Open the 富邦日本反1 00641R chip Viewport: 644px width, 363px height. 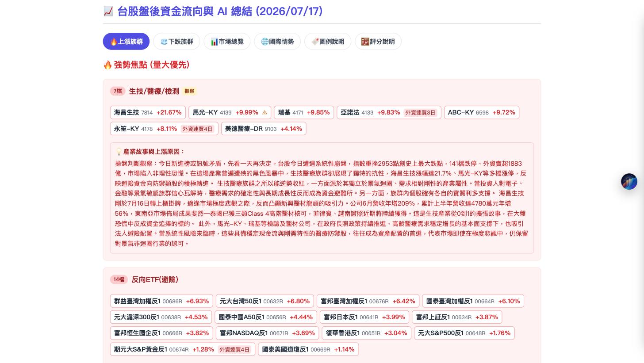click(x=364, y=317)
